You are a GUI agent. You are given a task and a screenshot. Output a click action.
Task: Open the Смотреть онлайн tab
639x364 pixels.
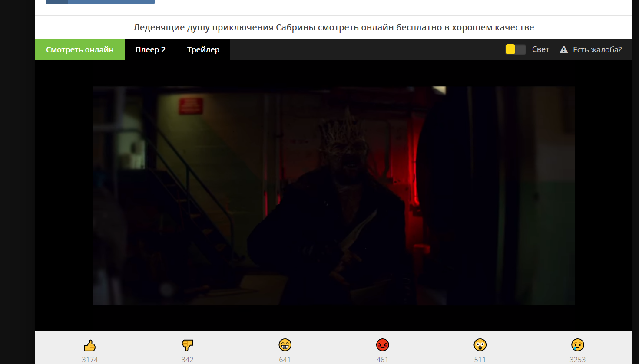click(80, 49)
